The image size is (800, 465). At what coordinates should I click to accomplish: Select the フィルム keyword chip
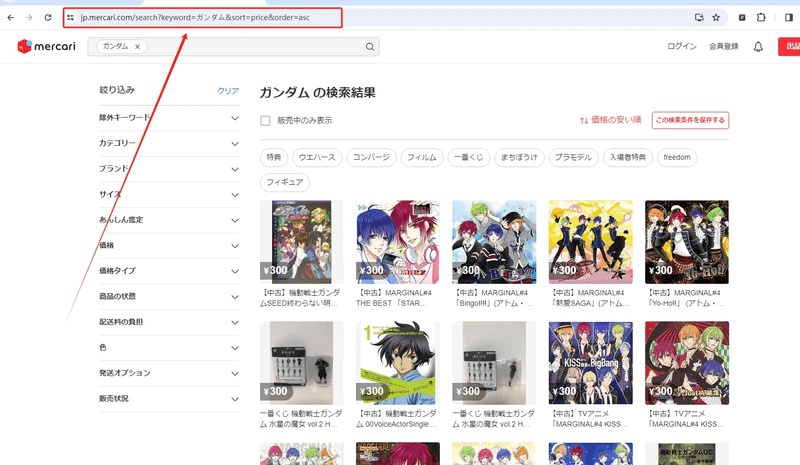pyautogui.click(x=421, y=157)
